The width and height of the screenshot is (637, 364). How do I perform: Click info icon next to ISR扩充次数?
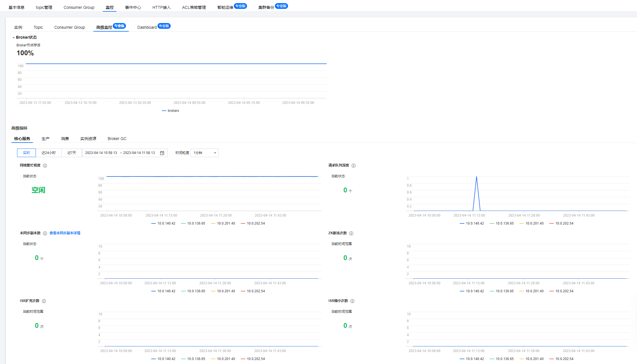tap(44, 301)
